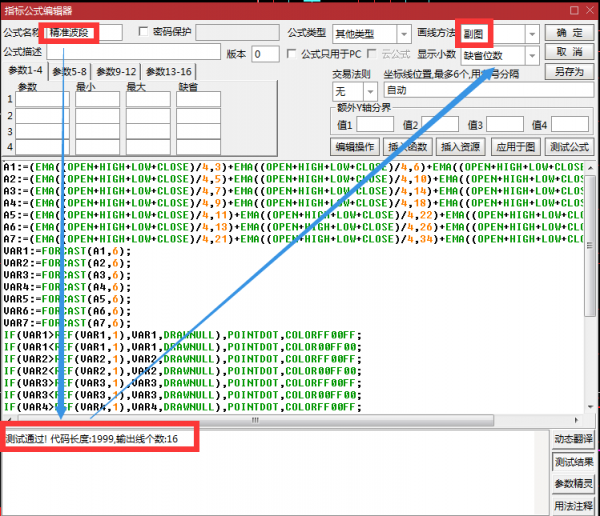Toggle the 公式只用于PC checkbox
Viewport: 600px width, 516px height.
point(291,54)
